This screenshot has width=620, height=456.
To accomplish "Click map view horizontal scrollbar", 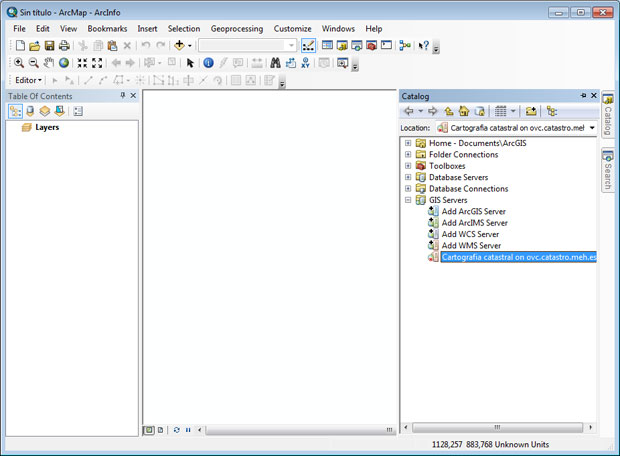I will (x=299, y=430).
